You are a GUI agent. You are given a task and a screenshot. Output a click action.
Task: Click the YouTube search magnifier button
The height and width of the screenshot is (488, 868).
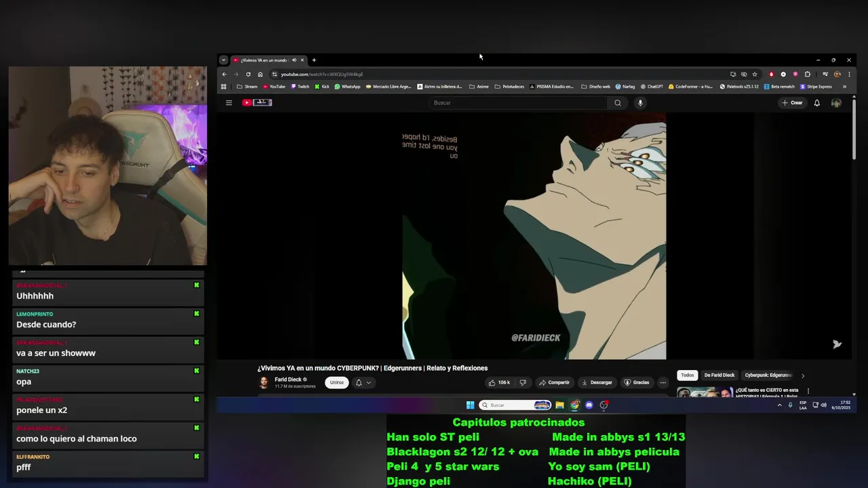point(617,103)
